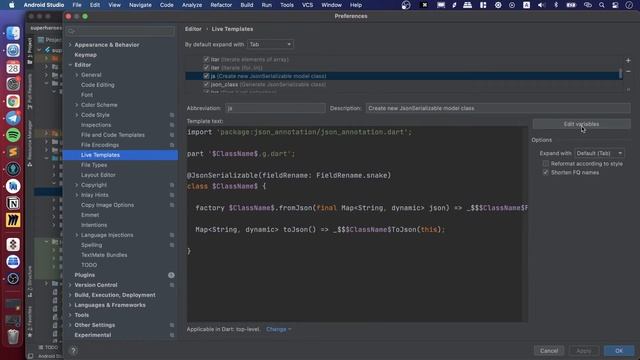Image resolution: width=640 pixels, height=360 pixels.
Task: Click inside the template text editor
Action: pos(357,224)
